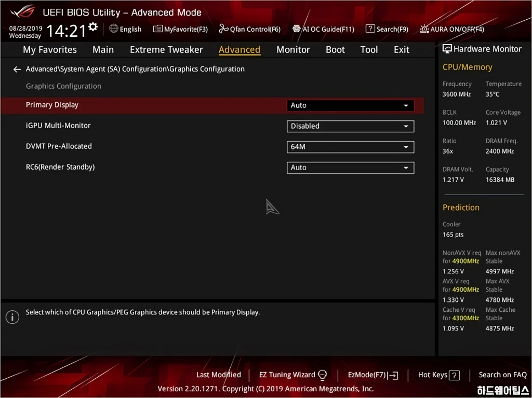This screenshot has height=398, width=532.
Task: Click the 16384 MB capacity value
Action: pyautogui.click(x=500, y=180)
